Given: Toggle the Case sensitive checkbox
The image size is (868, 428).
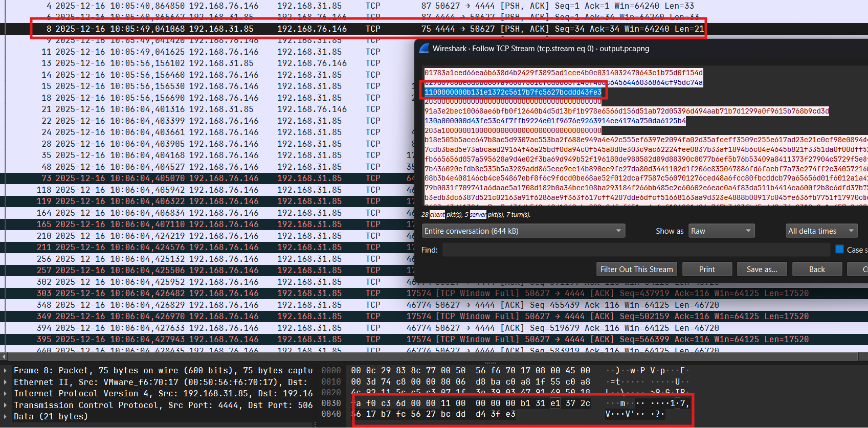Looking at the screenshot, I should [x=839, y=250].
